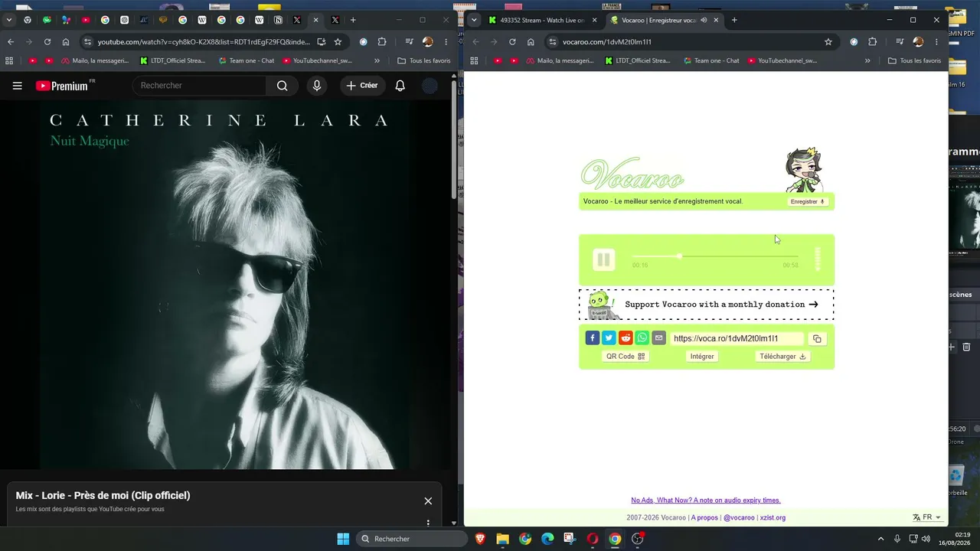
Task: Share the recording on Twitter
Action: (609, 338)
